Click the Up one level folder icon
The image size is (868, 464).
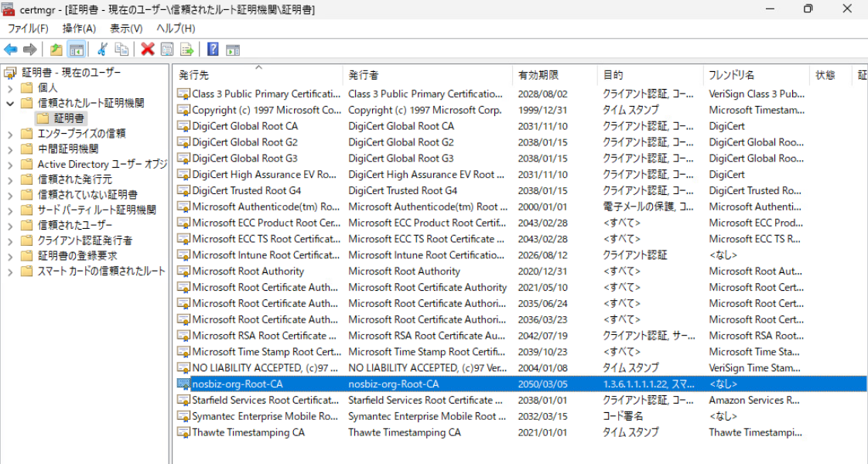(x=56, y=49)
